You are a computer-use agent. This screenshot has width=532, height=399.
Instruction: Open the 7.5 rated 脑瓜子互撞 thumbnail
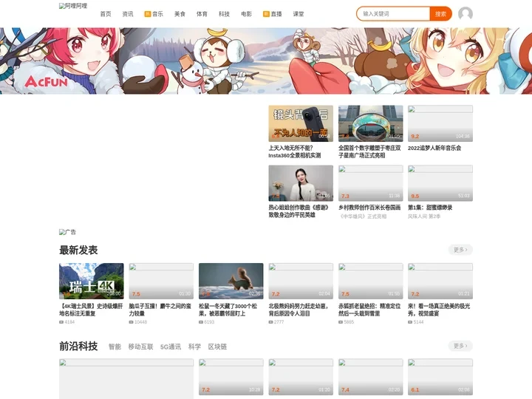point(161,281)
